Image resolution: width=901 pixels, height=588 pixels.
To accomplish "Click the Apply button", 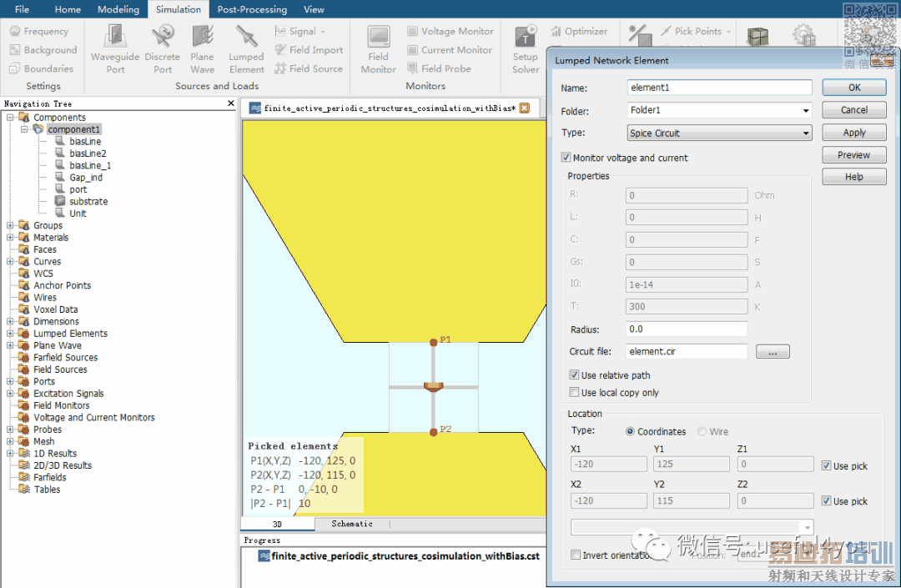I will click(x=853, y=133).
